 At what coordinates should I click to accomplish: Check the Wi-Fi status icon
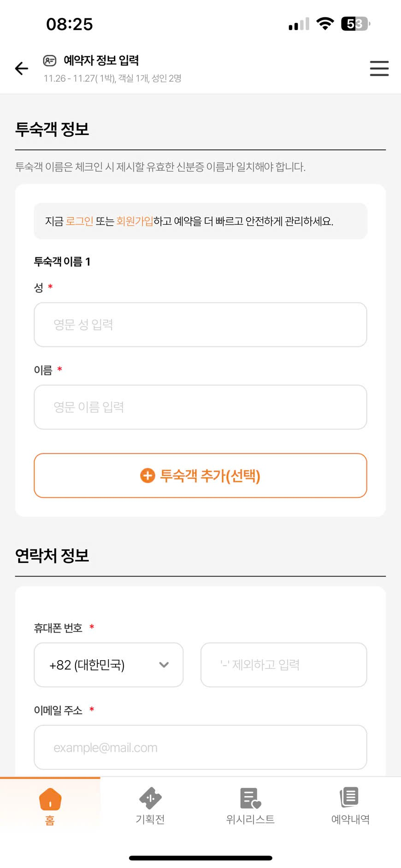pyautogui.click(x=325, y=24)
